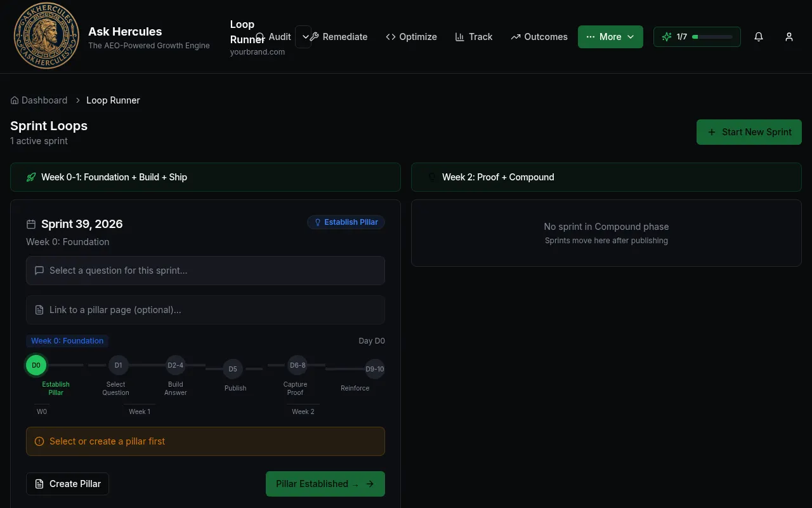Click the 'No sprint in Compound phase' message

click(x=606, y=227)
